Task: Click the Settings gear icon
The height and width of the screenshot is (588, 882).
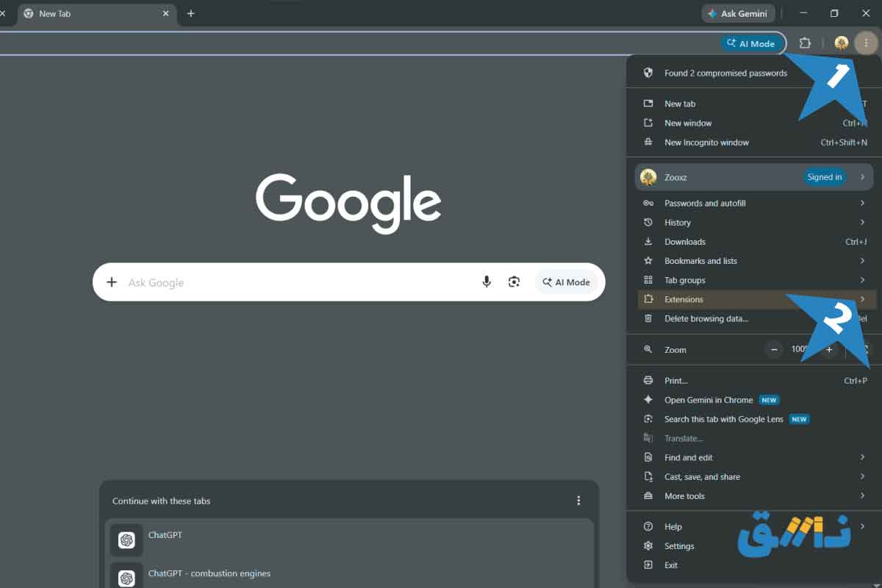Action: (x=648, y=546)
